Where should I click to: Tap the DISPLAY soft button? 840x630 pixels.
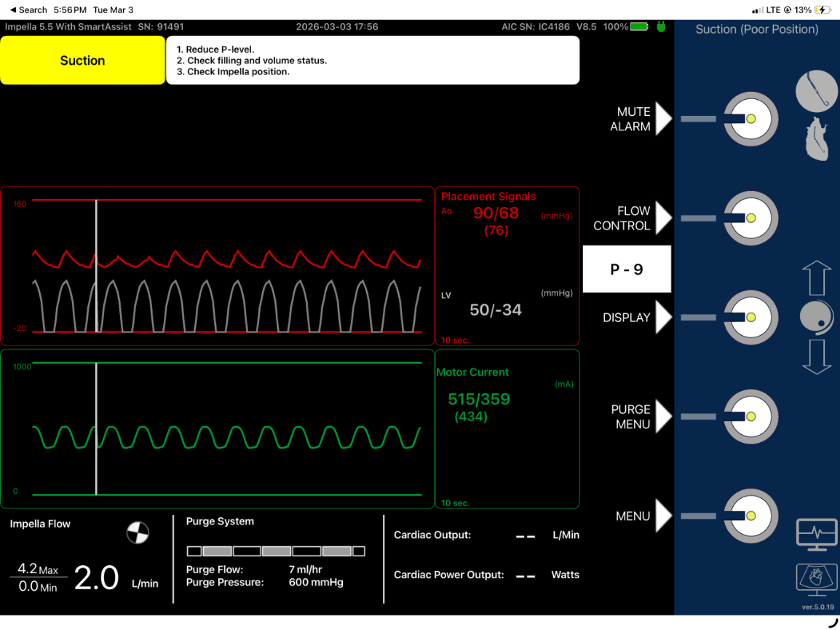638,318
